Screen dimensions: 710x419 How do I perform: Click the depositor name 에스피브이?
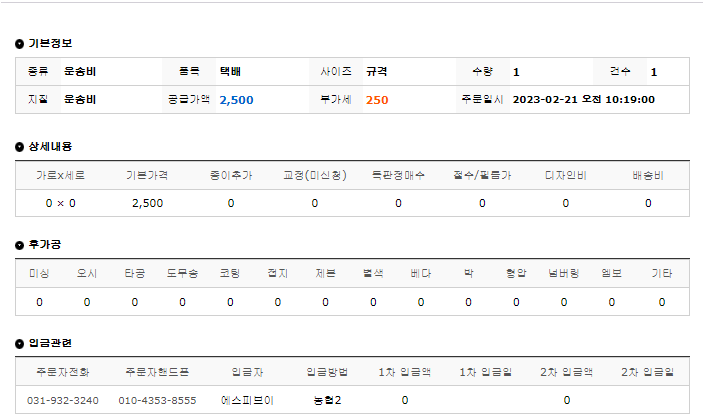[x=248, y=400]
